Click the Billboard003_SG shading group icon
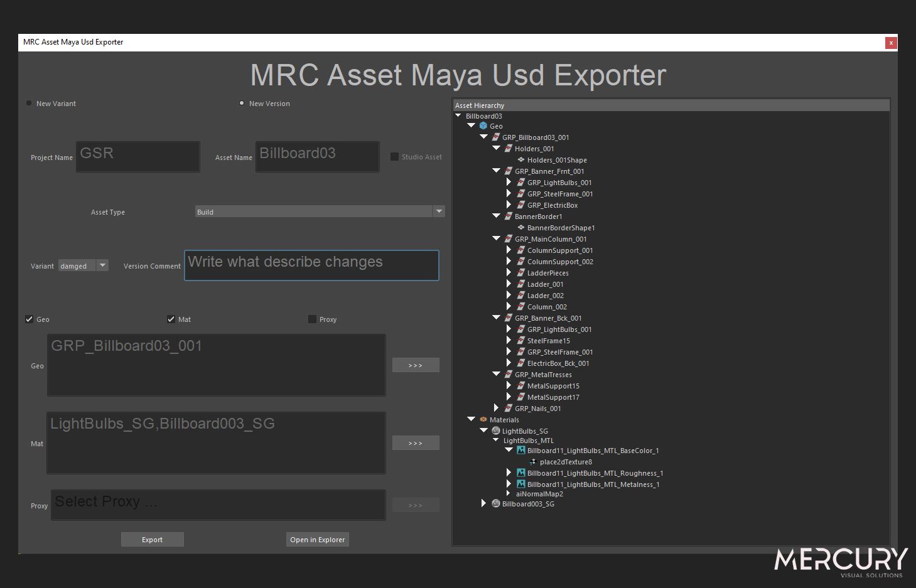Viewport: 916px width, 588px height. point(496,504)
